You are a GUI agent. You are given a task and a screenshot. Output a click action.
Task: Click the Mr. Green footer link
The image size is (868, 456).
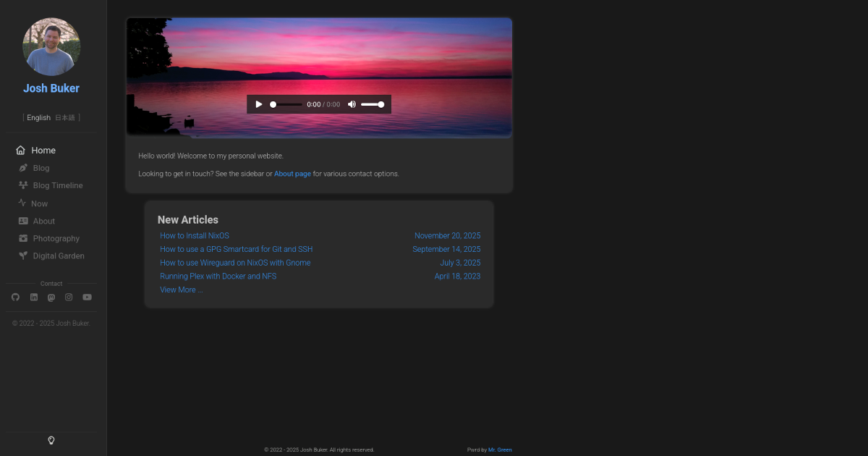coord(500,449)
